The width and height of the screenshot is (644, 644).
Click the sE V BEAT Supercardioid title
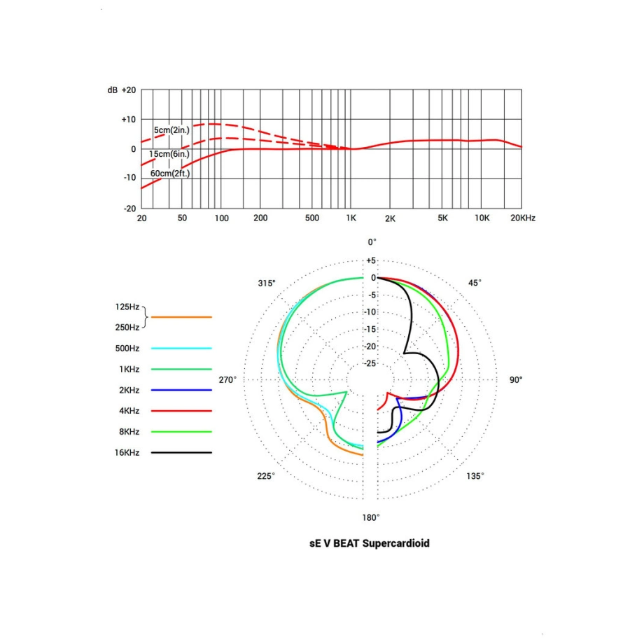(369, 543)
